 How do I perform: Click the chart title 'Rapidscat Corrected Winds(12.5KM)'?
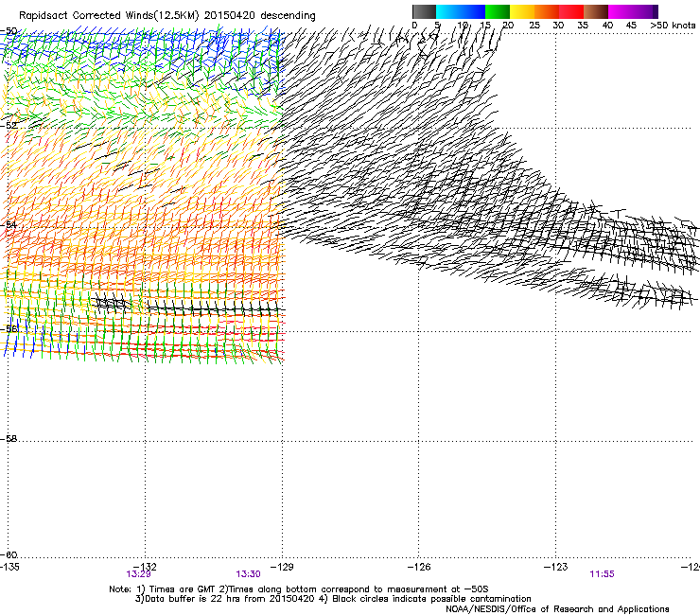(x=109, y=16)
